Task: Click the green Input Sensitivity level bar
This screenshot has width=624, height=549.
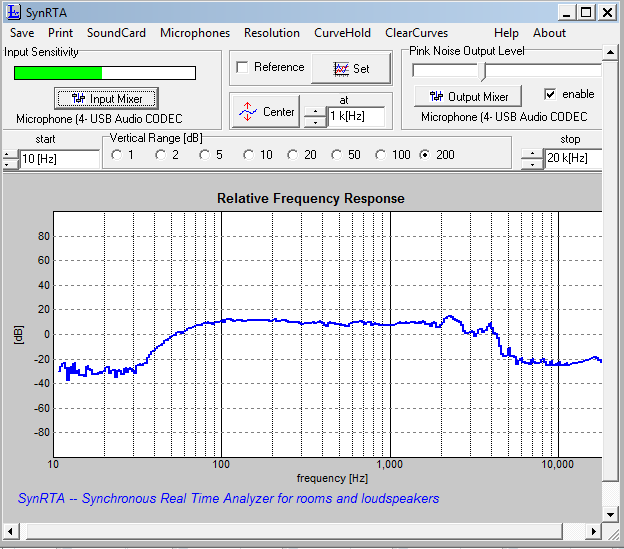Action: point(58,73)
